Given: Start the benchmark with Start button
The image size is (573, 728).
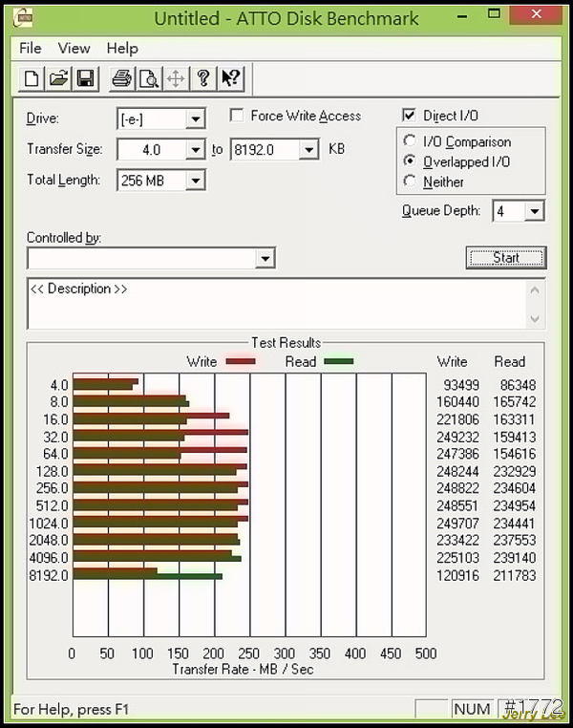Looking at the screenshot, I should pyautogui.click(x=506, y=258).
